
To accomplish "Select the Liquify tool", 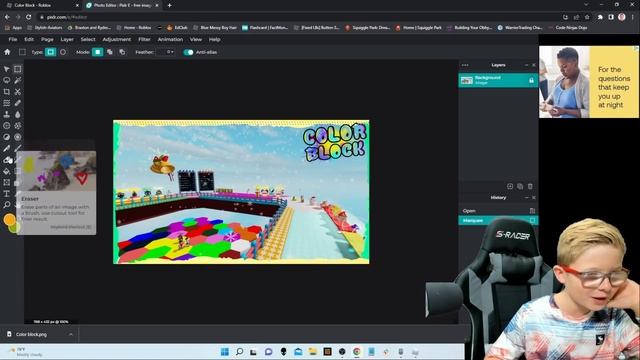I will pos(7,103).
